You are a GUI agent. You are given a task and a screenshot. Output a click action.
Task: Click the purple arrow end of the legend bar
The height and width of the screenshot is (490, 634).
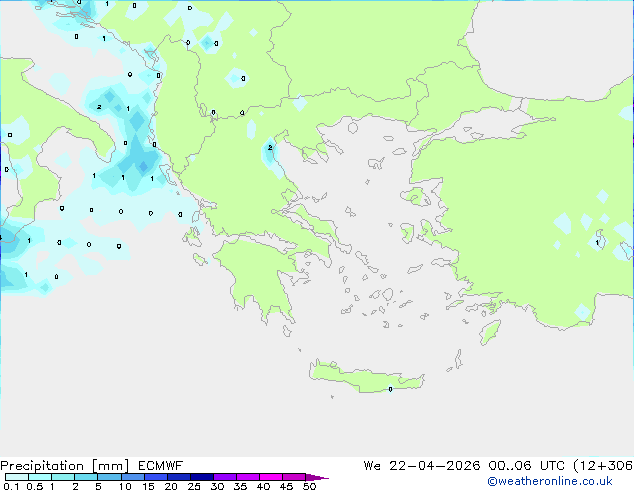click(317, 477)
